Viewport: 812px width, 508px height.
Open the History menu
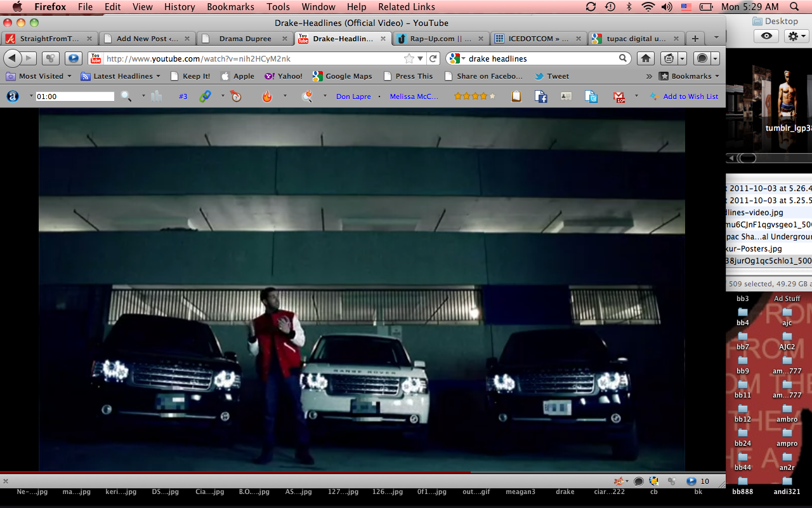click(180, 7)
